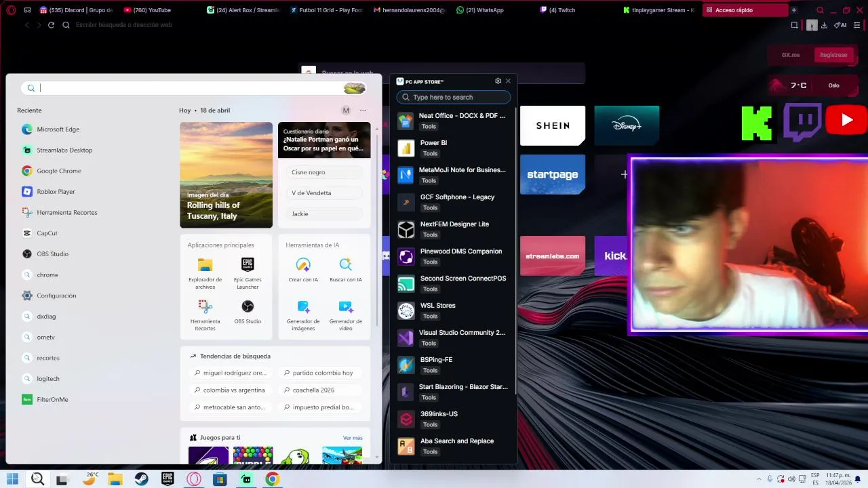Click Ver más link in Juegos
The image size is (868, 488).
pos(353,438)
